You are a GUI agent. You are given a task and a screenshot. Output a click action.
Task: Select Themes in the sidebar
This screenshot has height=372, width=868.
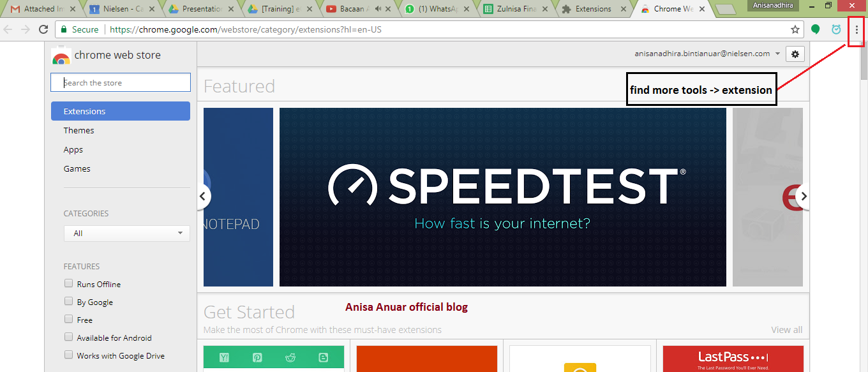79,130
